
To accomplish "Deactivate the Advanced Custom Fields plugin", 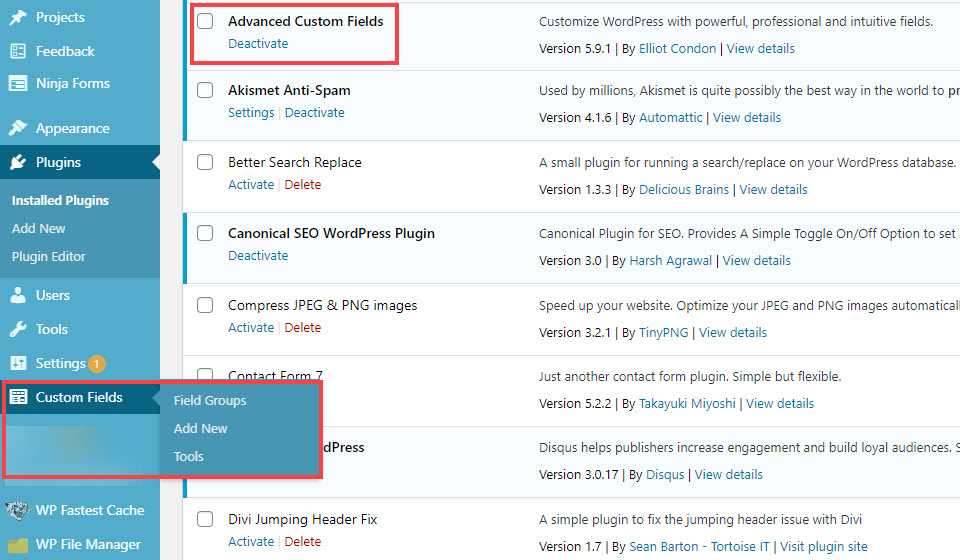I will (258, 43).
